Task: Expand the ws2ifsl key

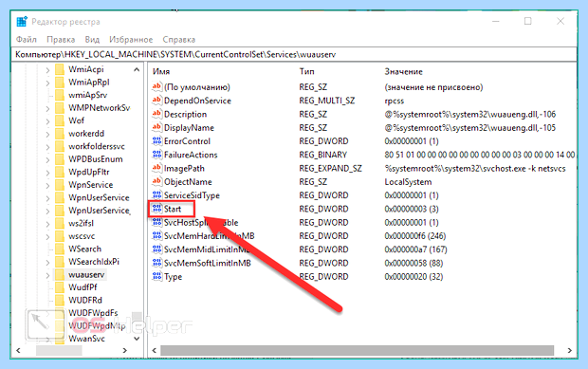Action: [x=47, y=224]
